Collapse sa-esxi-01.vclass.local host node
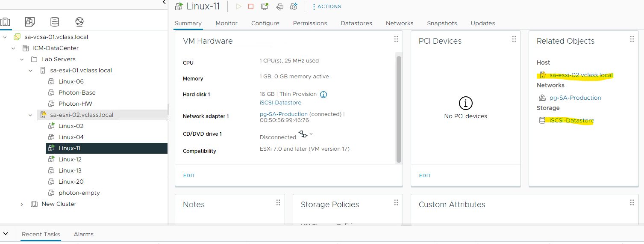The width and height of the screenshot is (644, 244). 30,71
